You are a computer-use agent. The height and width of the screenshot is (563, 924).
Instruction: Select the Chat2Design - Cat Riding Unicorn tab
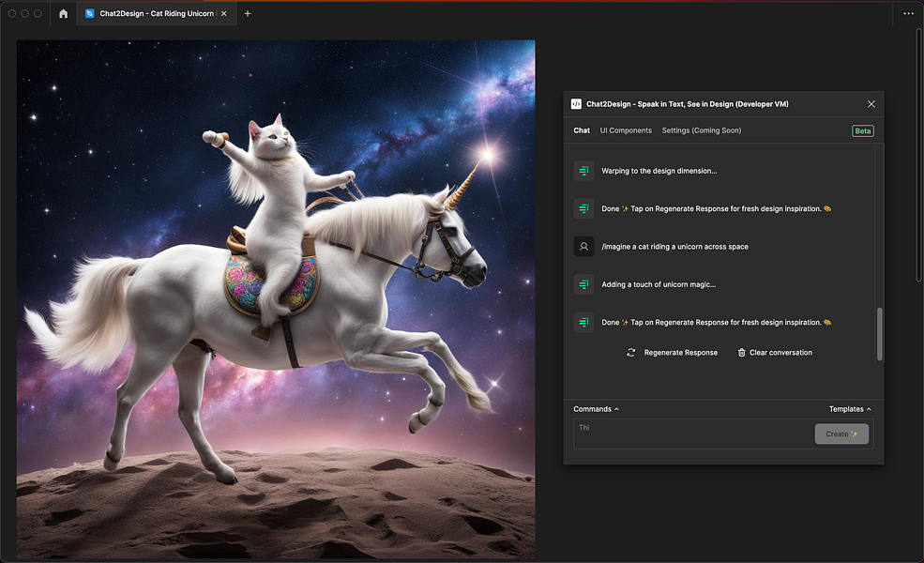pyautogui.click(x=156, y=13)
